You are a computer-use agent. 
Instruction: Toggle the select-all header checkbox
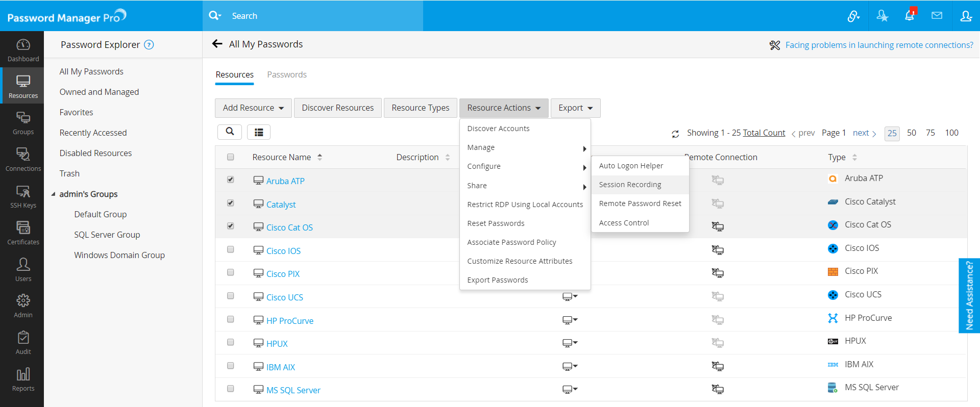pos(231,157)
